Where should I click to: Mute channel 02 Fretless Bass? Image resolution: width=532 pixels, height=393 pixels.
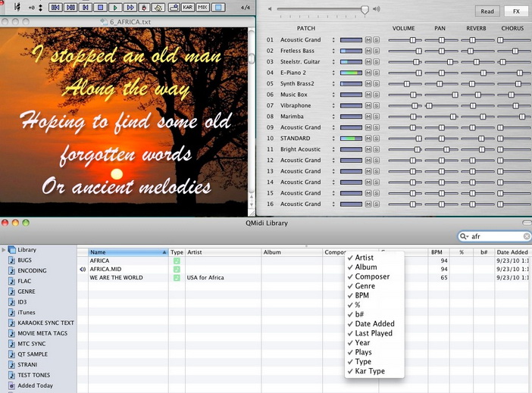(368, 51)
